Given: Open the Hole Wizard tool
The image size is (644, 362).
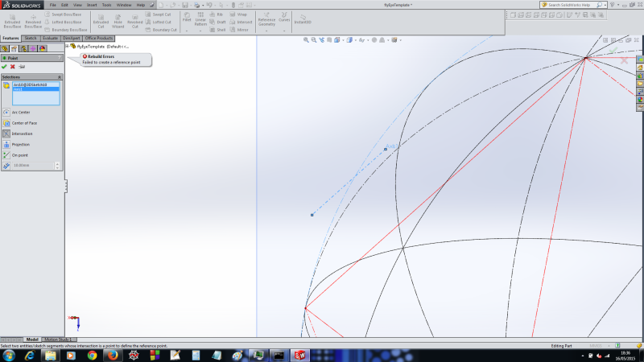Looking at the screenshot, I should point(118,22).
